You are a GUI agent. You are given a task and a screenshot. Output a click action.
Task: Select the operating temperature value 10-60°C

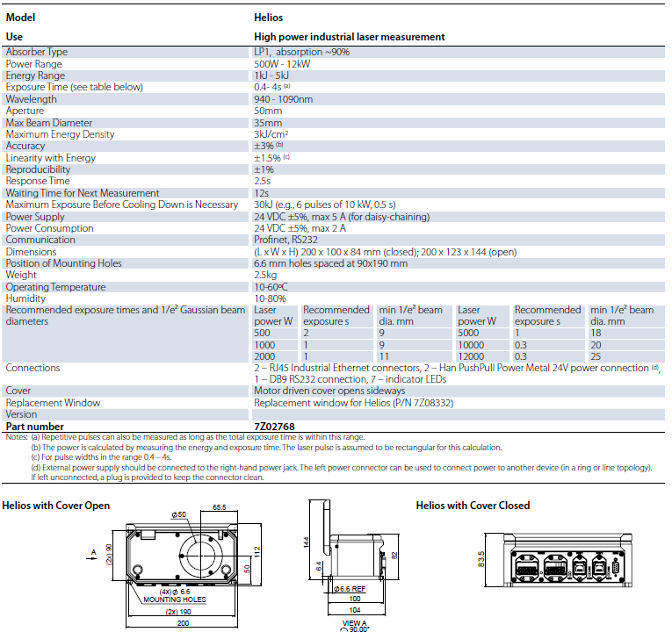pyautogui.click(x=273, y=287)
